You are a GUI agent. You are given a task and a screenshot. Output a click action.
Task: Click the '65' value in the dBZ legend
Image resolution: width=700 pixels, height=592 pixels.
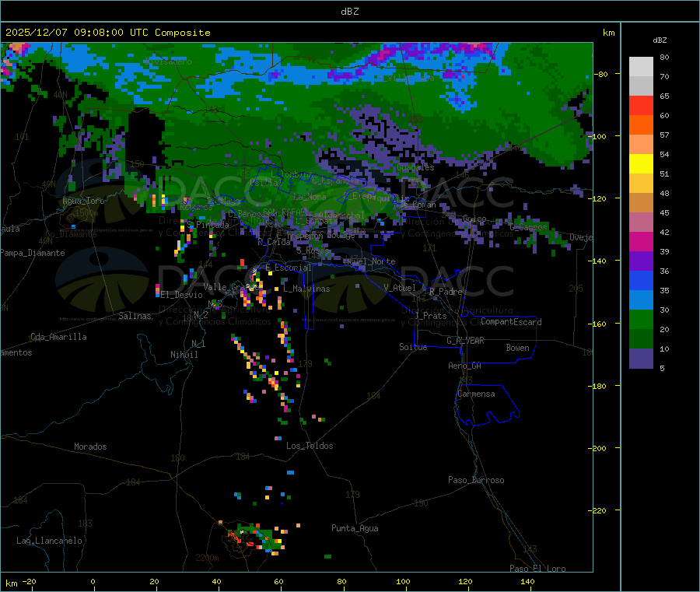(664, 96)
